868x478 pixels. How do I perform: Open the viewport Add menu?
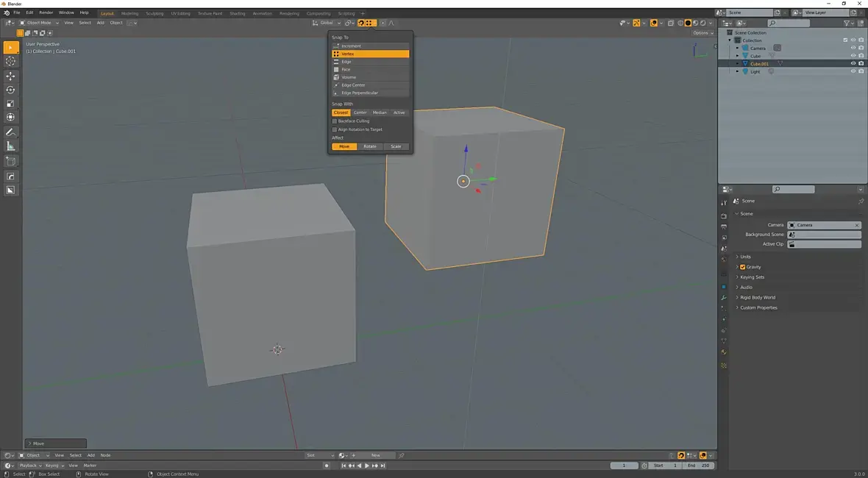[100, 24]
